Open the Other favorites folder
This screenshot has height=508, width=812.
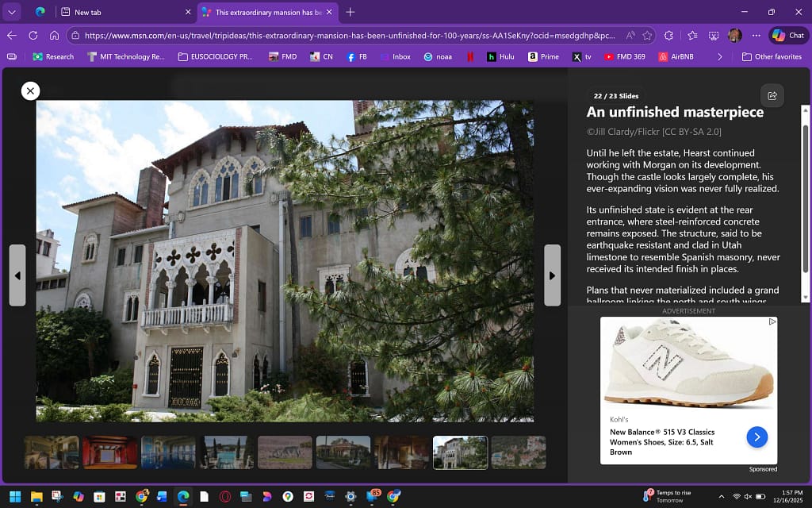772,56
